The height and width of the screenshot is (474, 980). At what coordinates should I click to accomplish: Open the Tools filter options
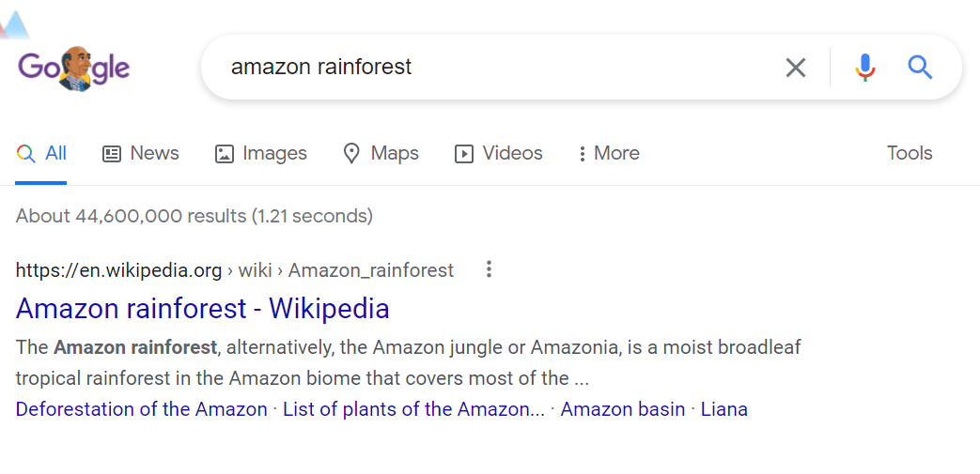[909, 153]
